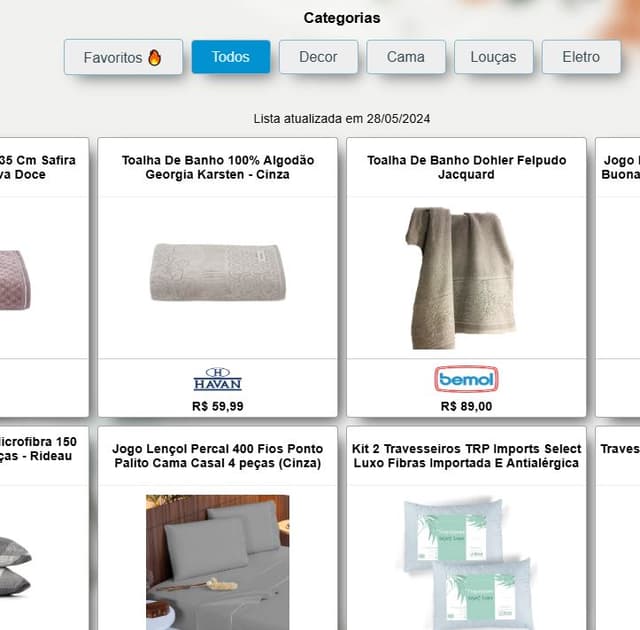View the TRP Imports pillows kit image
The height and width of the screenshot is (630, 640).
(467, 563)
